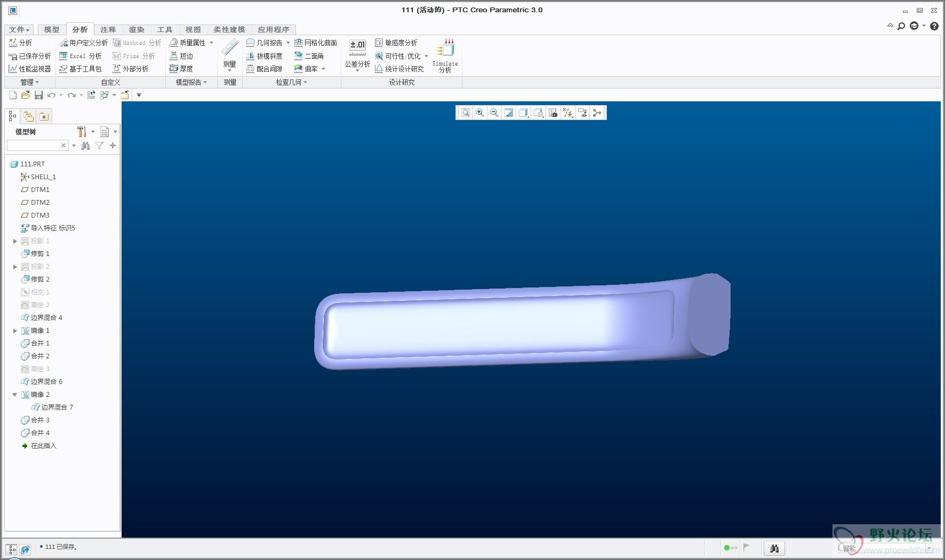The height and width of the screenshot is (560, 945).
Task: Click the Simulate 分析 button
Action: coord(445,55)
